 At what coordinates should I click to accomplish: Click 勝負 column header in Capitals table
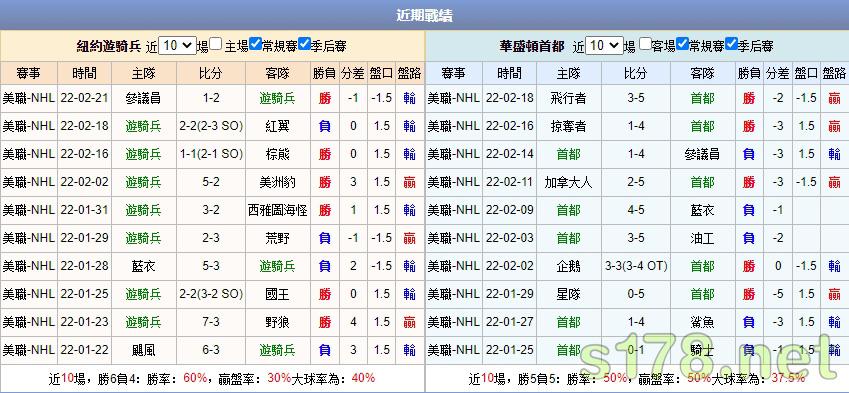pos(749,73)
